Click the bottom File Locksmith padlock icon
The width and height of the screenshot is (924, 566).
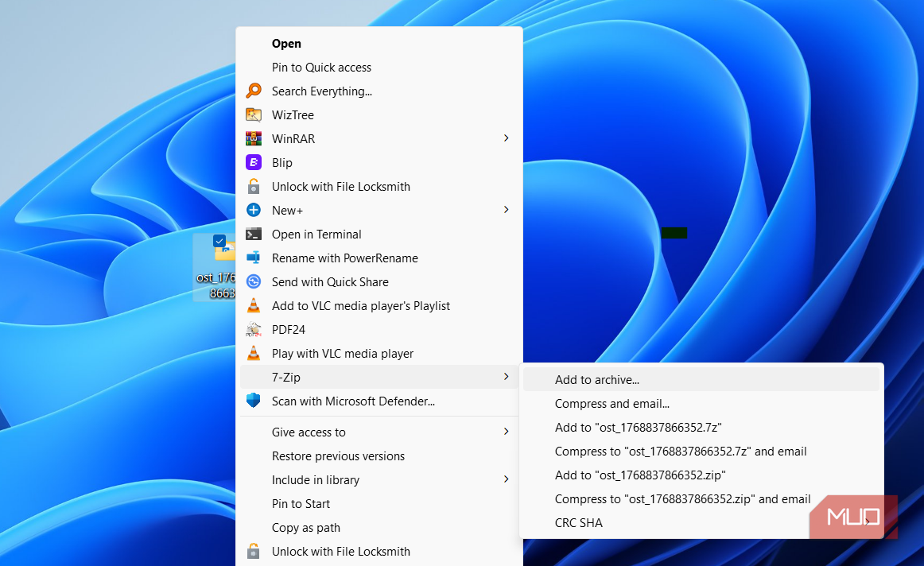click(254, 551)
